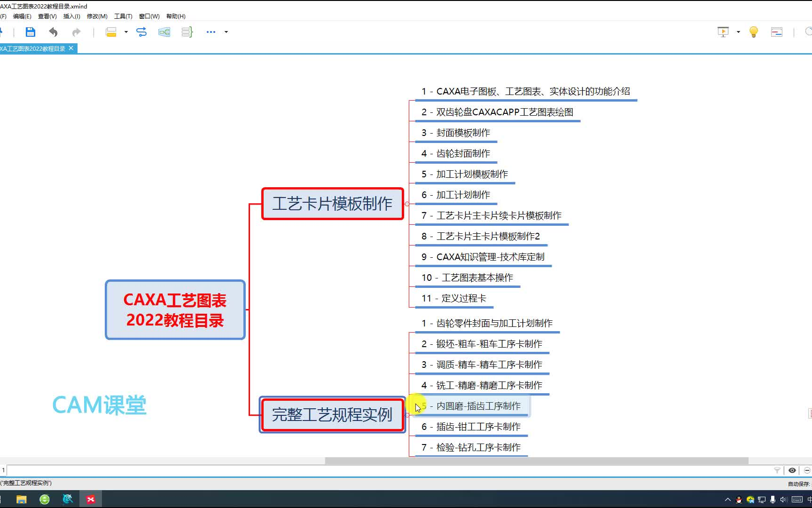The image size is (812, 508).
Task: Zoom out with the minus circle icon
Action: (807, 470)
